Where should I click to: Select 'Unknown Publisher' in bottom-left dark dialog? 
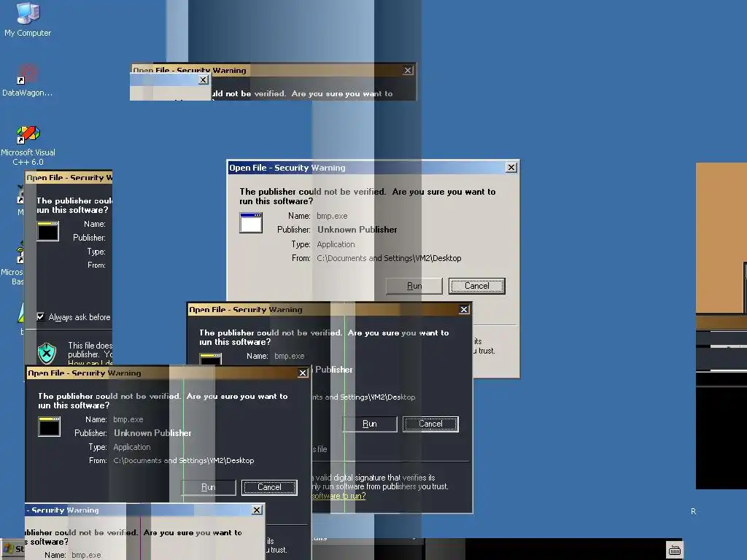pos(152,433)
